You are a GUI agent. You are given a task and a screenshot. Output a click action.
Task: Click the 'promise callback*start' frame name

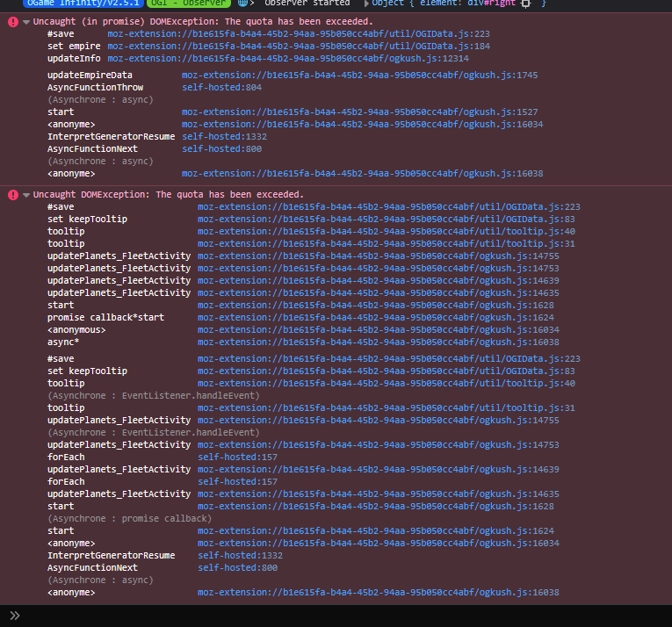[x=105, y=318]
